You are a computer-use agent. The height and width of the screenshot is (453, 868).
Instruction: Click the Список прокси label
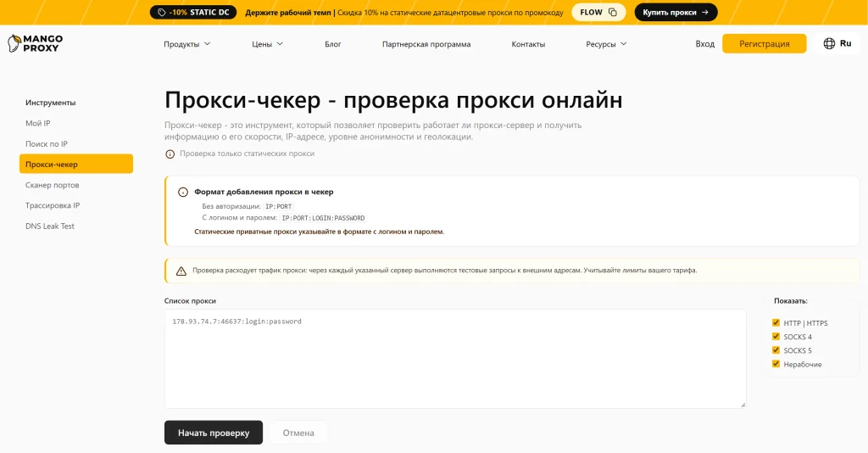pos(190,300)
